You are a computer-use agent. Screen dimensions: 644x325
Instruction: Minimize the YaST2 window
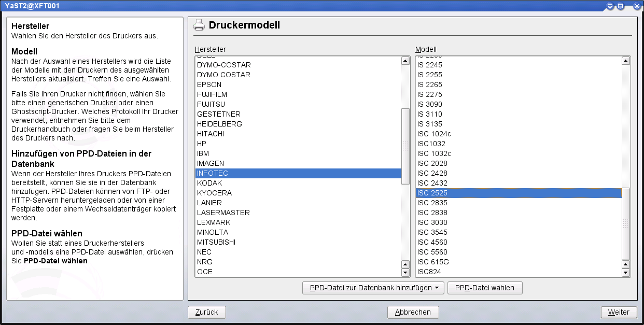pos(611,6)
